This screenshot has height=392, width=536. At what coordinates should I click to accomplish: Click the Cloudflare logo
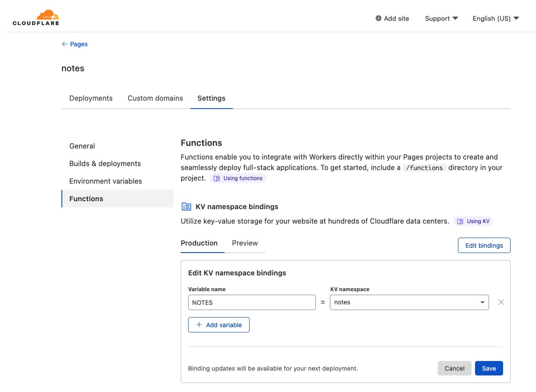pos(36,18)
